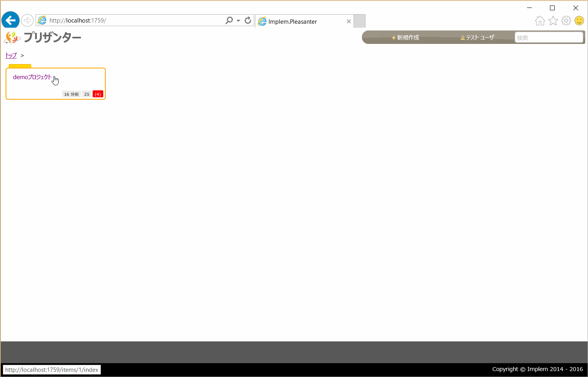588x377 pixels.
Task: Click the red (4) overdue badge
Action: [98, 94]
